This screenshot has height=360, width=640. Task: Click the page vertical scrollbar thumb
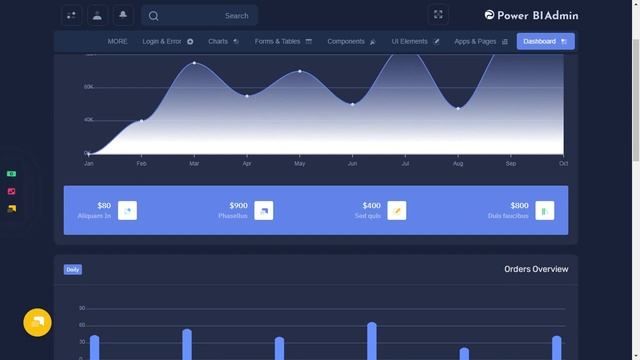[636, 100]
